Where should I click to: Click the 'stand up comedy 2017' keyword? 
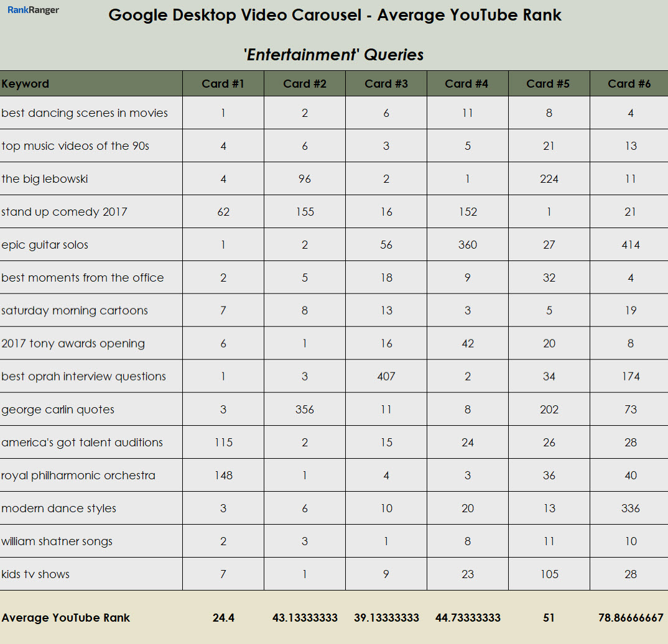[x=64, y=212]
